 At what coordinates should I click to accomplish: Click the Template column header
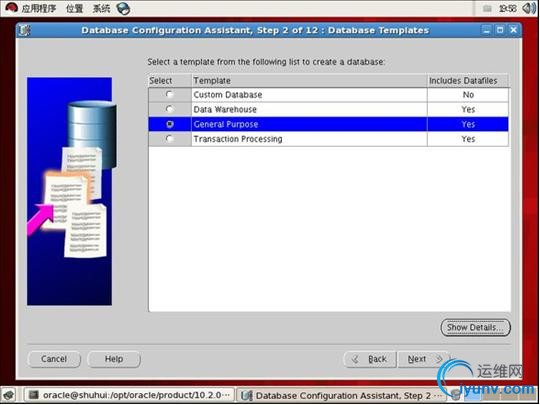coord(309,81)
